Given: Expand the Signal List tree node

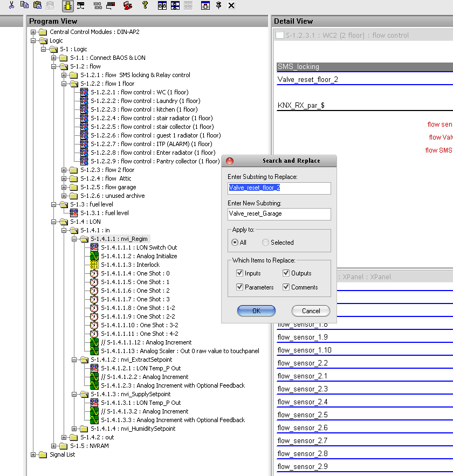Looking at the screenshot, I should pos(34,454).
